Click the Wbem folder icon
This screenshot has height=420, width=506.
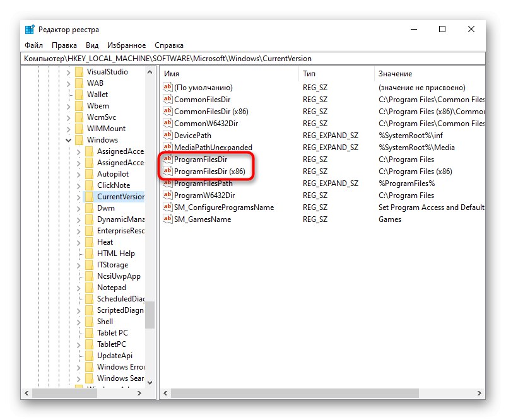[79, 106]
